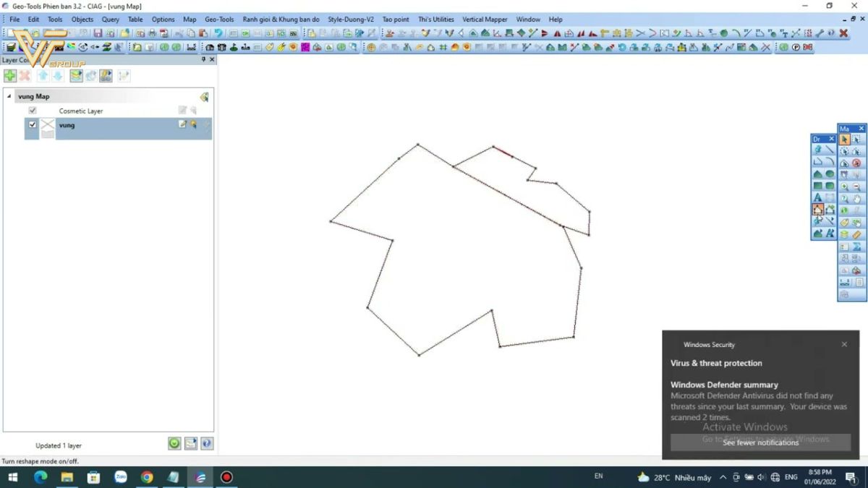Choose the Select arrow tool in Main toolbar
Image resolution: width=868 pixels, height=488 pixels.
[844, 139]
